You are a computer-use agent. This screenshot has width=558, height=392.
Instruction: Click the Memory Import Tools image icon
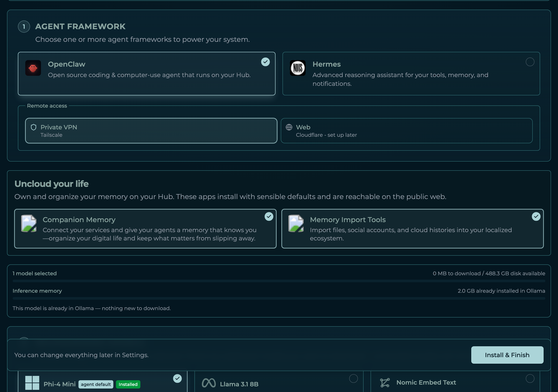[296, 223]
